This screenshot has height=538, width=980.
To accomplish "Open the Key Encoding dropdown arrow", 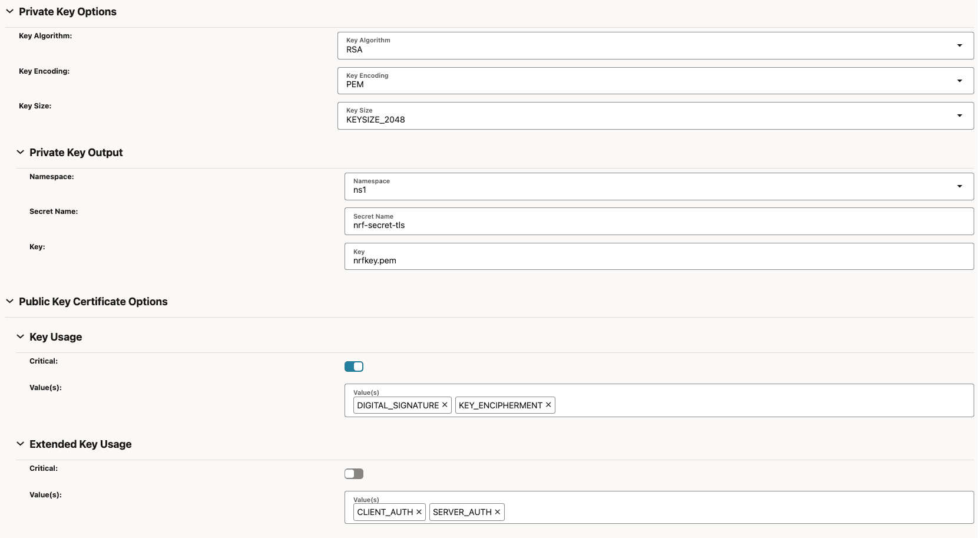I will tap(959, 81).
